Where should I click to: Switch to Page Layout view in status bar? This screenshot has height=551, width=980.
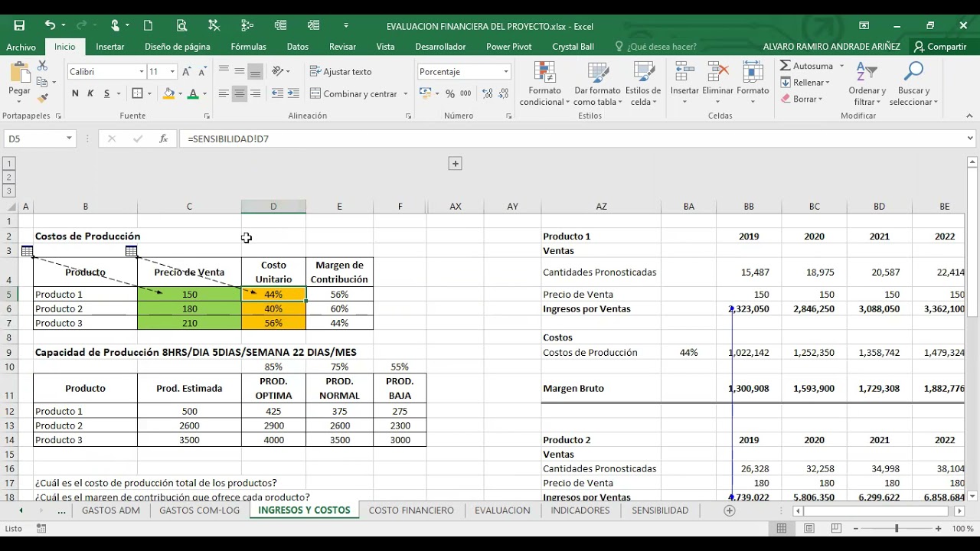tap(809, 528)
